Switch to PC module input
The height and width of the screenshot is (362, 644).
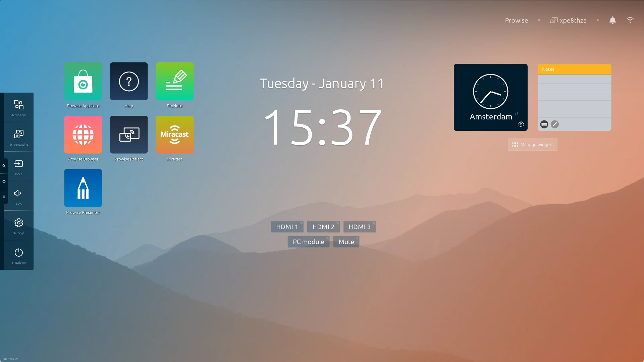pos(309,242)
